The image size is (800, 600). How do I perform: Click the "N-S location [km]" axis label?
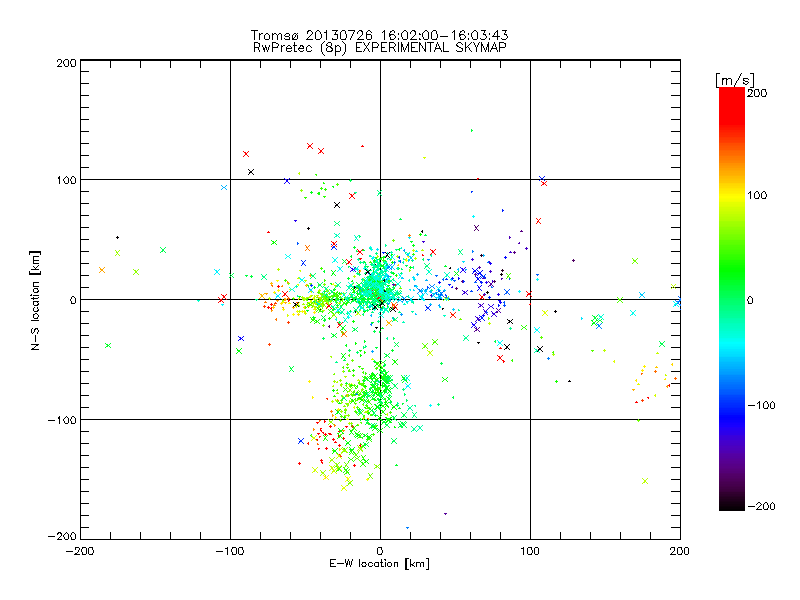pyautogui.click(x=35, y=301)
